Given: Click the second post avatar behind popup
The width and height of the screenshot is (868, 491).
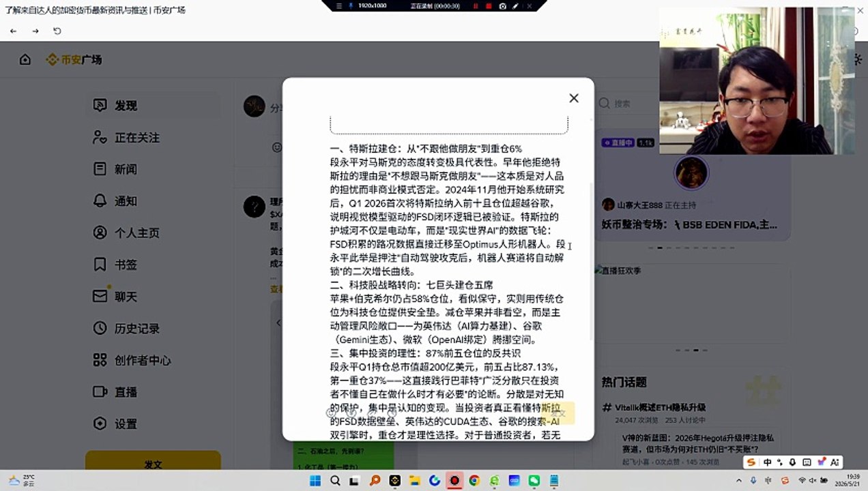Looking at the screenshot, I should [255, 207].
